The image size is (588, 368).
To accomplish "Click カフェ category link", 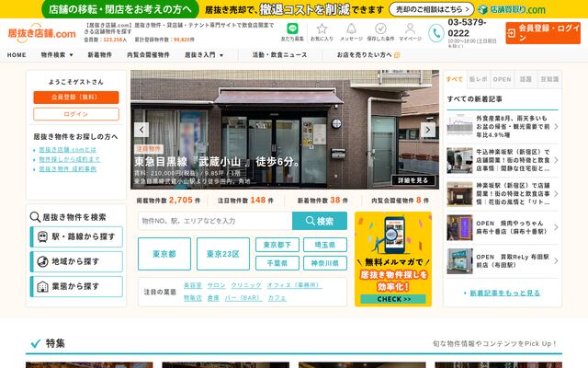I will [x=277, y=298].
